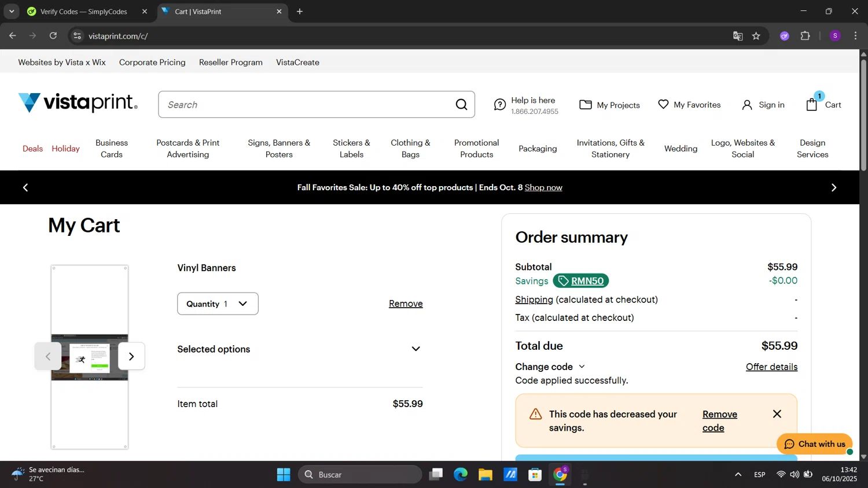
Task: Open Task View on taskbar
Action: pos(436,475)
